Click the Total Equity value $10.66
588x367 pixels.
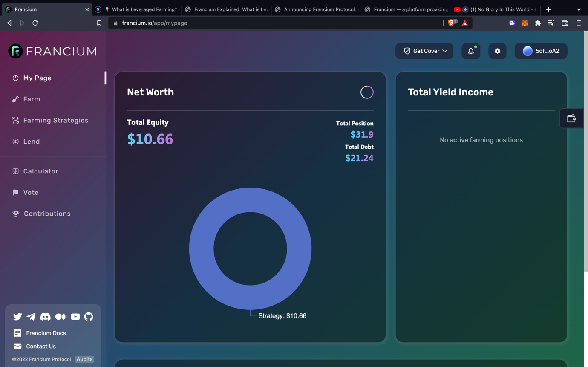(x=150, y=139)
